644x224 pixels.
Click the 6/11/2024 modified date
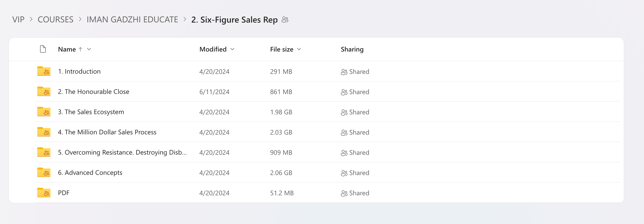pyautogui.click(x=214, y=92)
